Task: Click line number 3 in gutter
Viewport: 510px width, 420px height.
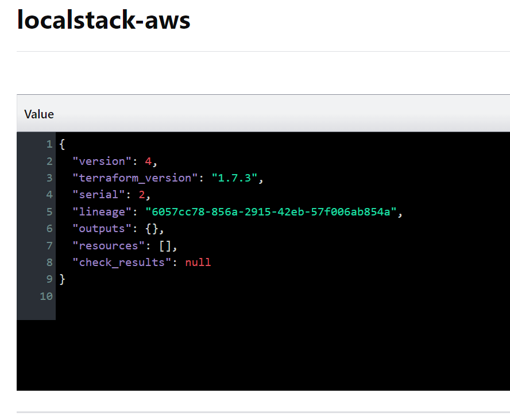Action: (49, 178)
